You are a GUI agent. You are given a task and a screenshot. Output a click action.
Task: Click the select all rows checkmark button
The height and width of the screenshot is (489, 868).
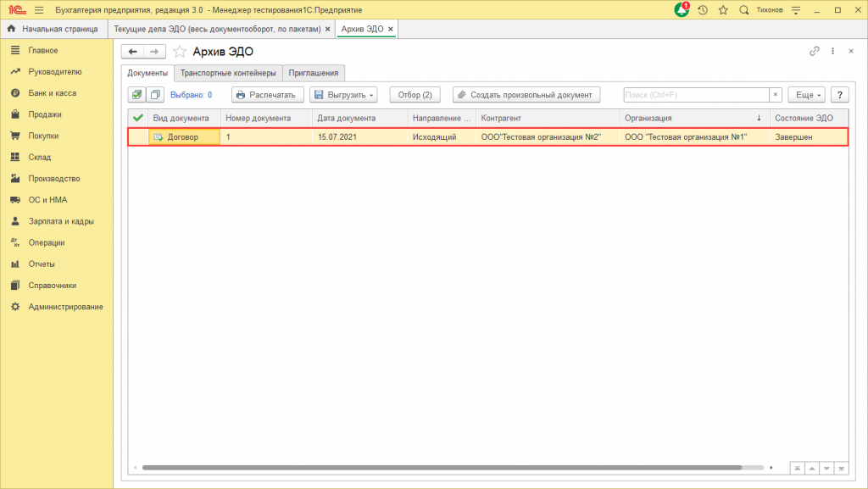pyautogui.click(x=136, y=95)
